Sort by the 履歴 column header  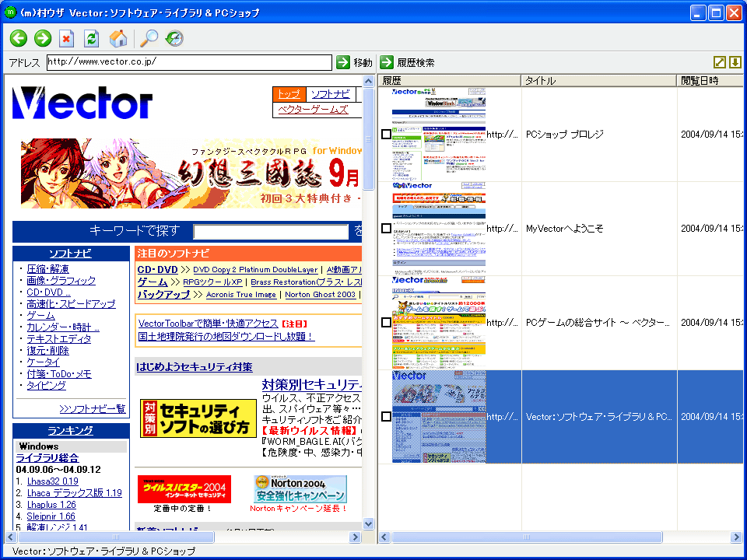[449, 80]
